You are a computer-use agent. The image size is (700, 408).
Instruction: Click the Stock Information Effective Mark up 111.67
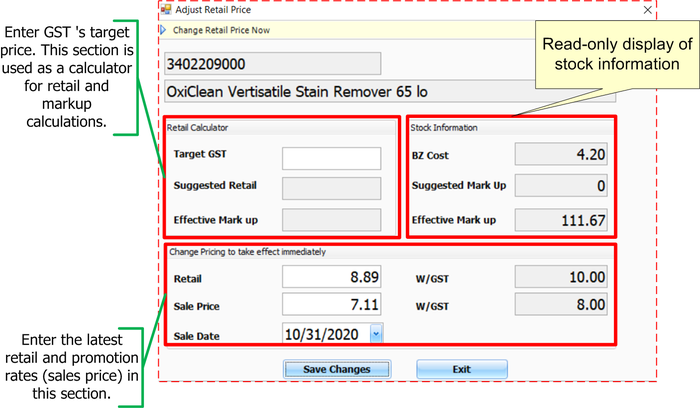pos(561,220)
